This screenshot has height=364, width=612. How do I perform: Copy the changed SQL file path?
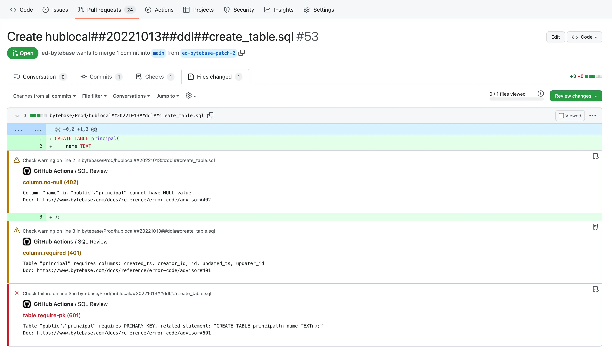tap(210, 115)
